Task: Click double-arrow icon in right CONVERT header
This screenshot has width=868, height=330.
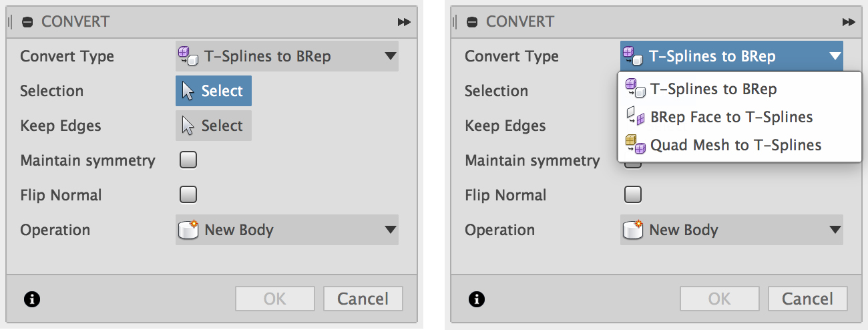Action: (x=849, y=22)
